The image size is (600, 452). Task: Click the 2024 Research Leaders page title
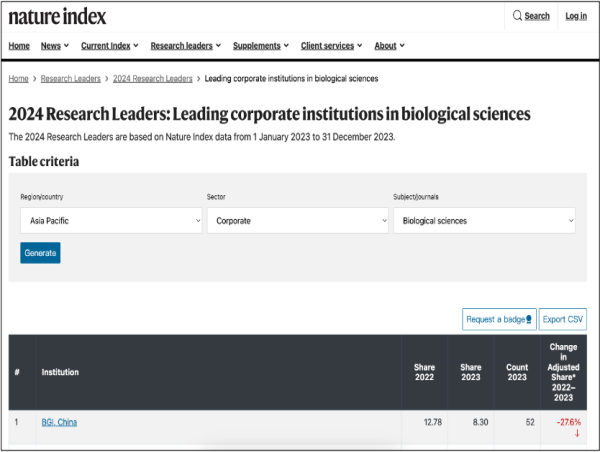269,114
